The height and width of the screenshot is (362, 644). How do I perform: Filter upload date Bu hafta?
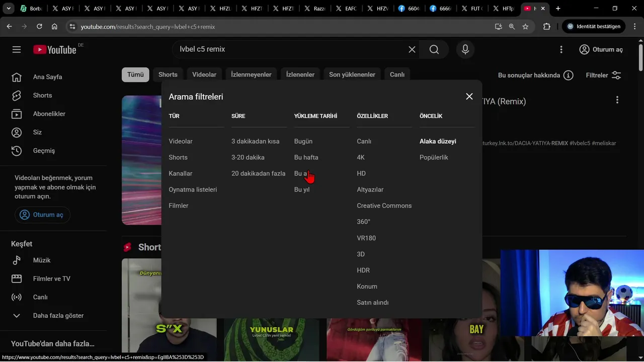306,157
